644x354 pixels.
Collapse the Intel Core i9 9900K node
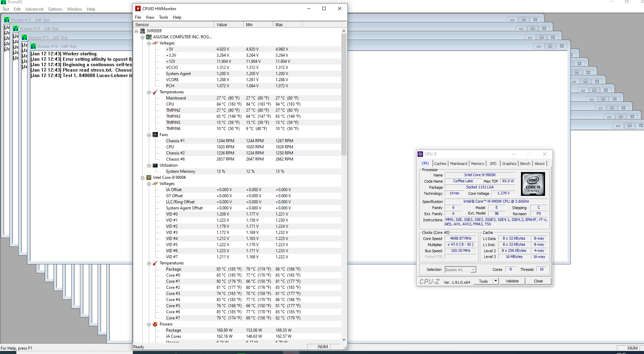coord(143,178)
